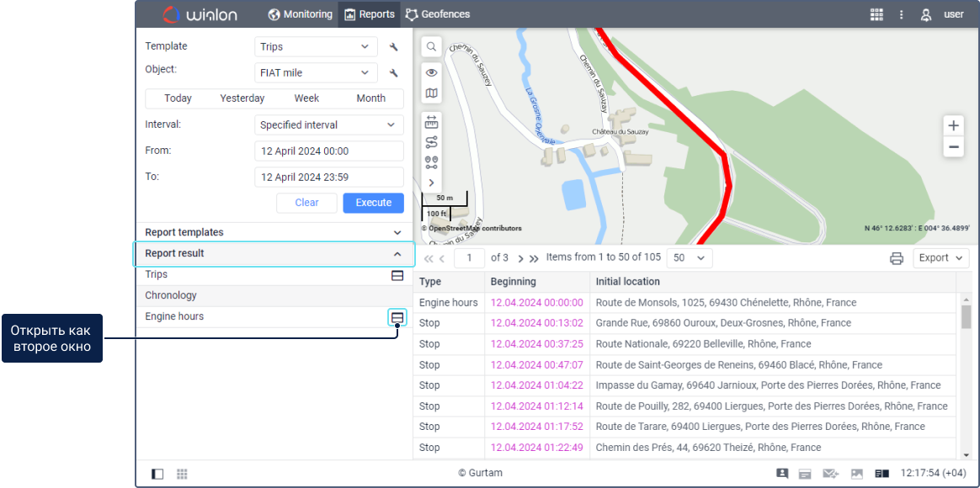980x488 pixels.
Task: Open SMS/mail exchange icon in footer
Action: pos(830,474)
